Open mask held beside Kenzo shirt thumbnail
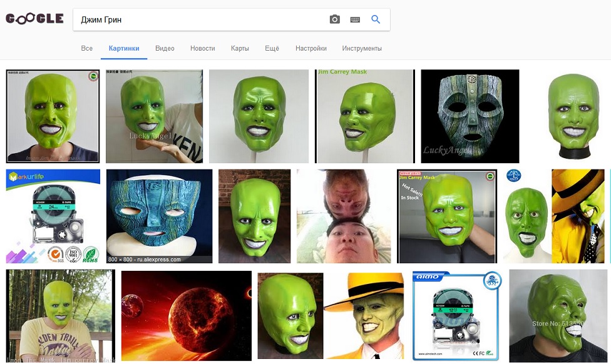 click(x=154, y=116)
